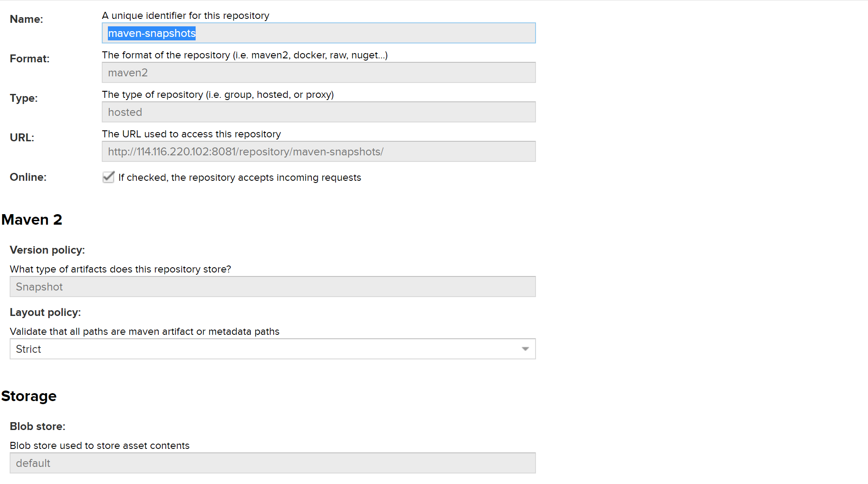Viewport: 868px width, 484px height.
Task: Select the highlighted 'maven-snapshots' text
Action: [151, 33]
